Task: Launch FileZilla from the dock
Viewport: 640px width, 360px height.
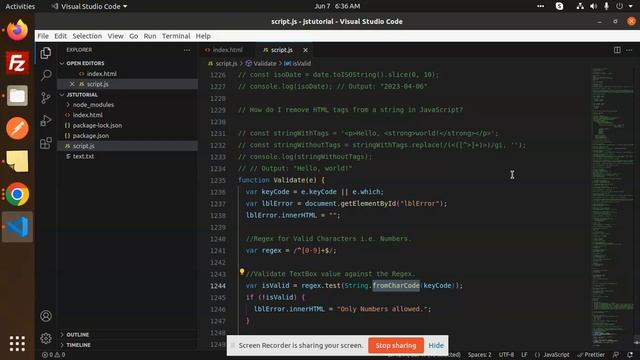Action: (17, 63)
